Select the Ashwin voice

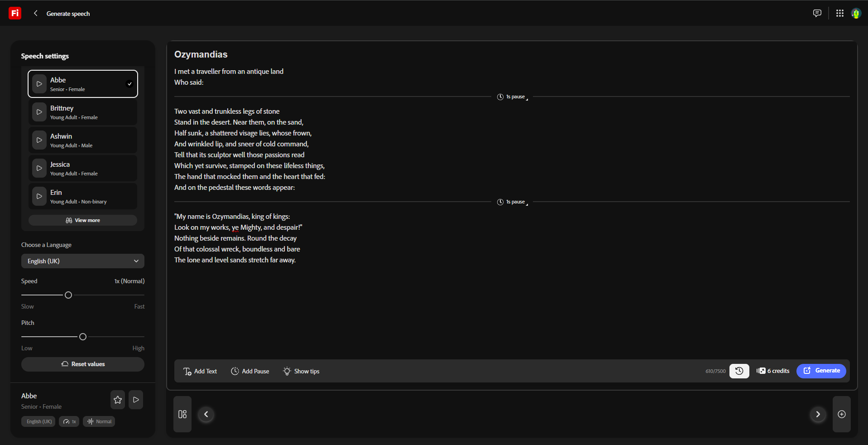(83, 140)
